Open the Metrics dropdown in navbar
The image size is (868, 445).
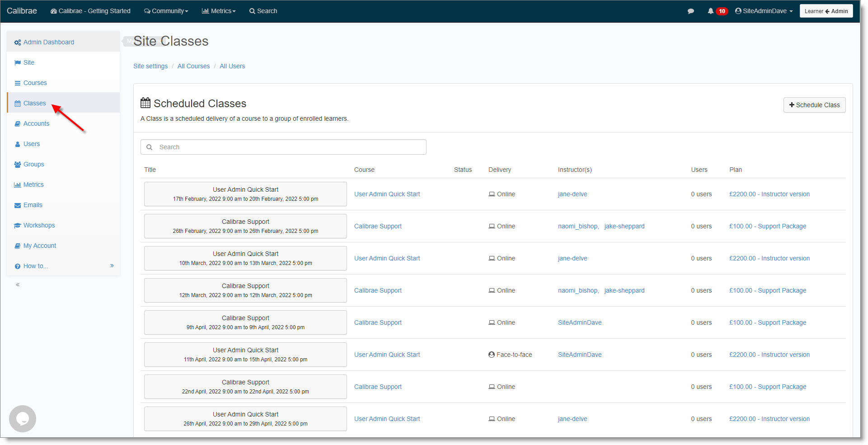click(219, 11)
